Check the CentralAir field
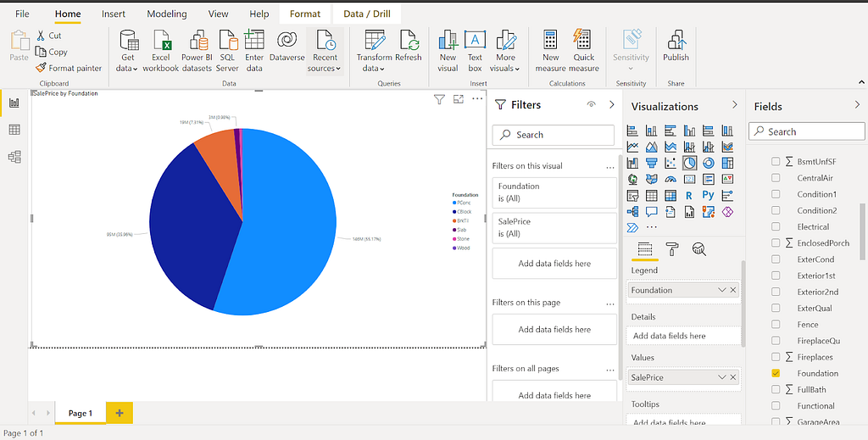The width and height of the screenshot is (868, 440). point(776,178)
